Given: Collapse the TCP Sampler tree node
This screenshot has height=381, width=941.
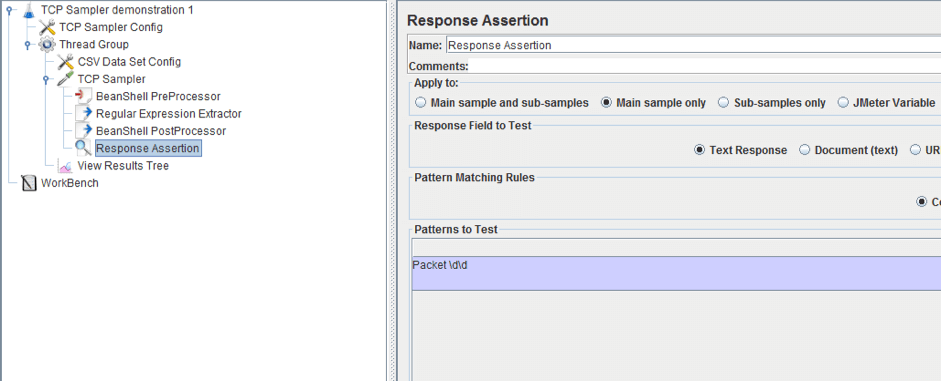Looking at the screenshot, I should 46,79.
